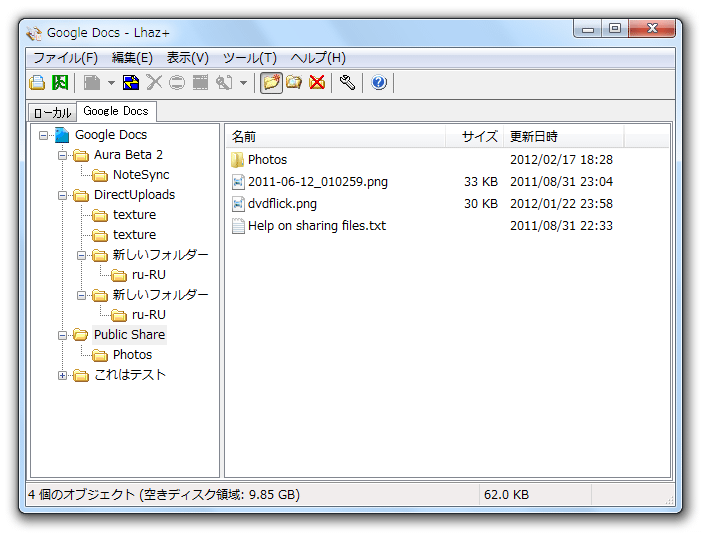The image size is (704, 533).
Task: Click the 33 KB size cell
Action: click(x=481, y=182)
